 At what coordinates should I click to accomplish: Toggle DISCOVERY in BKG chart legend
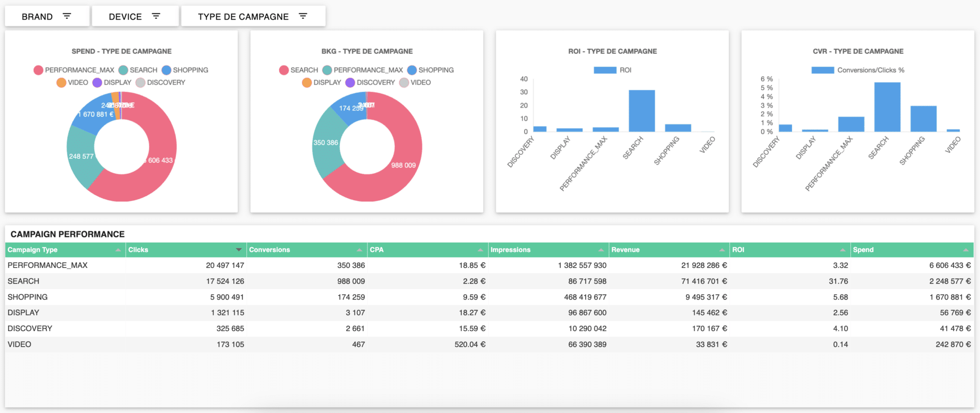[370, 82]
